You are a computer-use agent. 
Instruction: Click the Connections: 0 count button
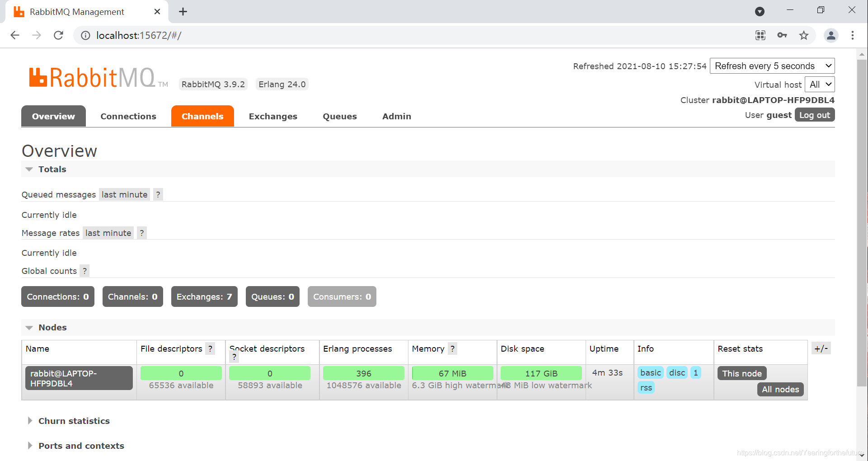58,296
